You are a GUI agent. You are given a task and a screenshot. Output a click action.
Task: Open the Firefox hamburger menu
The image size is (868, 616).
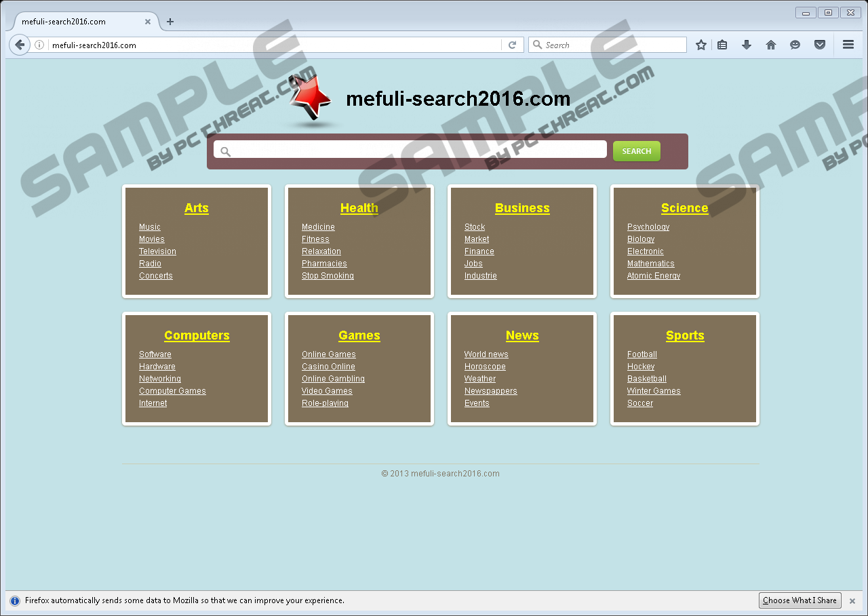pos(848,45)
